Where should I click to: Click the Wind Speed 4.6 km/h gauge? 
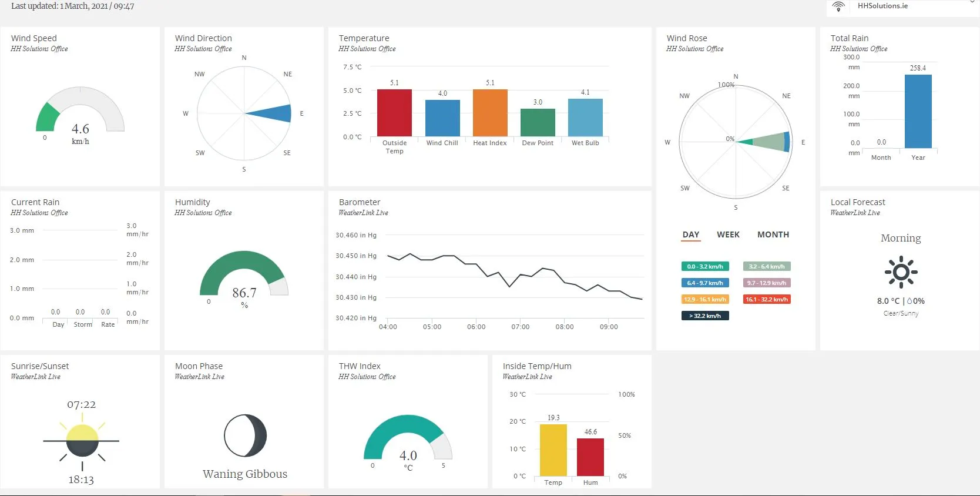point(80,109)
